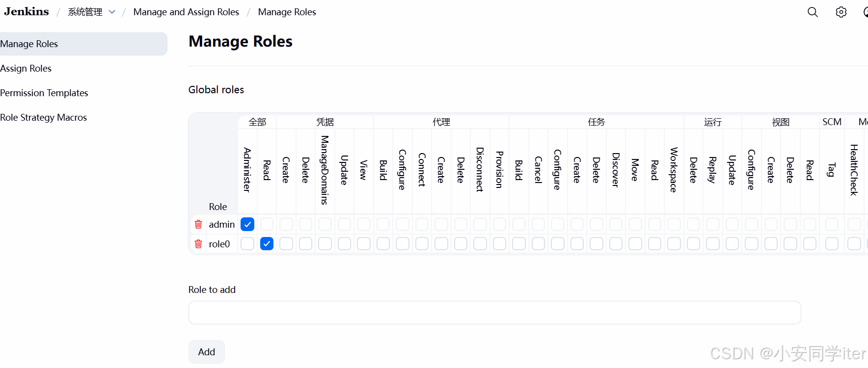Check job Cancel for role0
The width and height of the screenshot is (868, 368).
tap(538, 244)
